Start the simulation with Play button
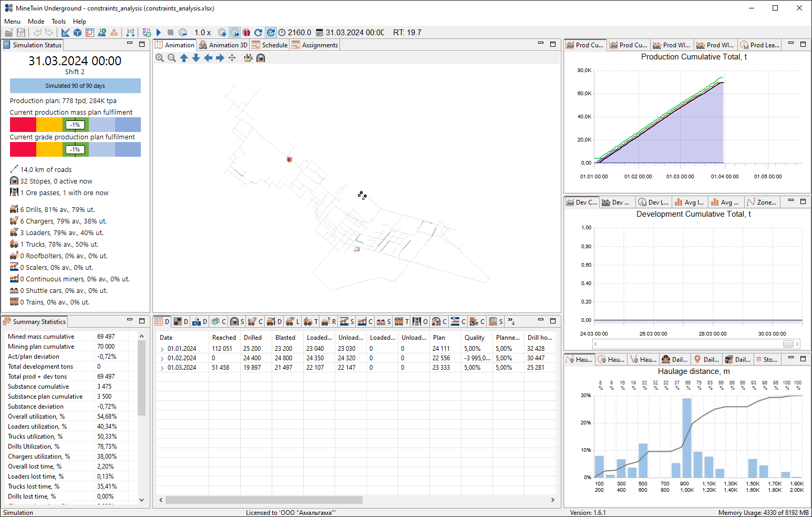The height and width of the screenshot is (517, 812). point(159,33)
